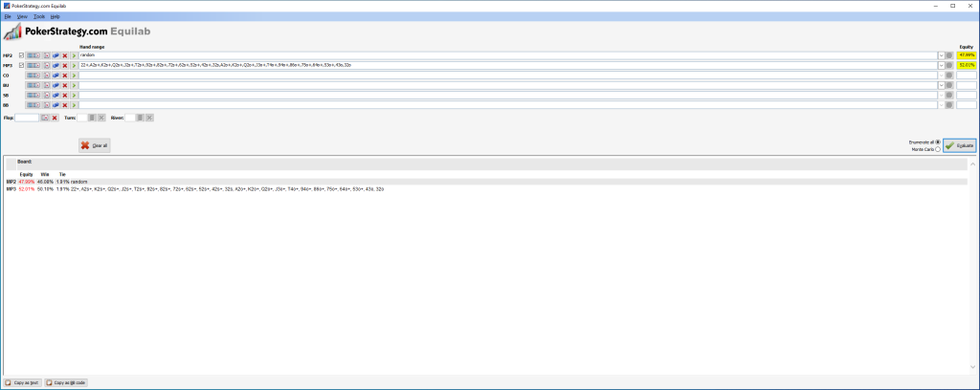The height and width of the screenshot is (390, 980).
Task: Open hand range selector for SB
Action: [x=33, y=96]
